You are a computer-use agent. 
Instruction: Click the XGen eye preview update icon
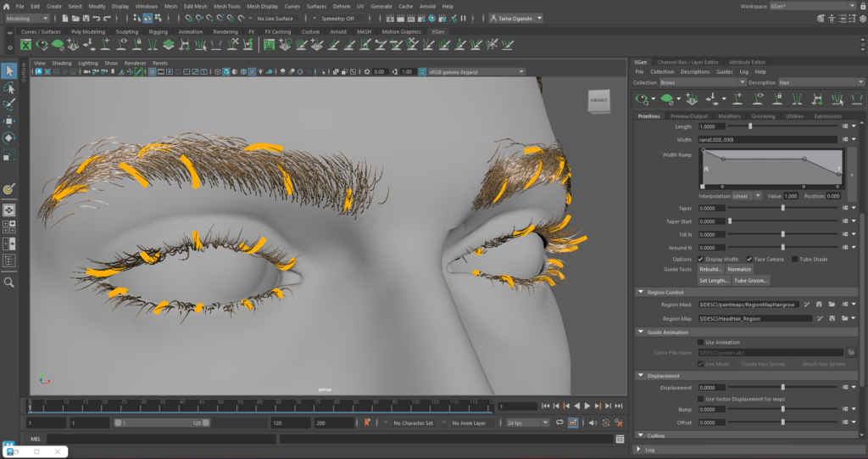click(643, 99)
